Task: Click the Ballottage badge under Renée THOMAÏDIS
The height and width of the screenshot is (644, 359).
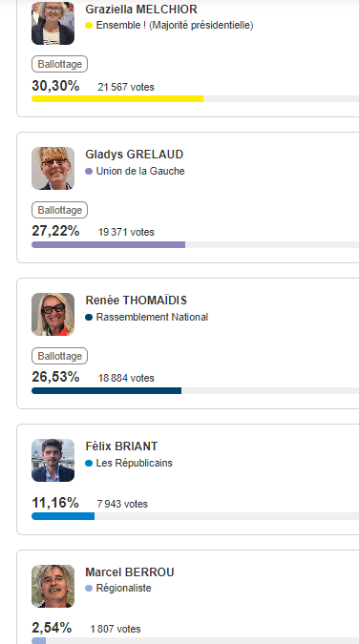Action: click(x=59, y=356)
